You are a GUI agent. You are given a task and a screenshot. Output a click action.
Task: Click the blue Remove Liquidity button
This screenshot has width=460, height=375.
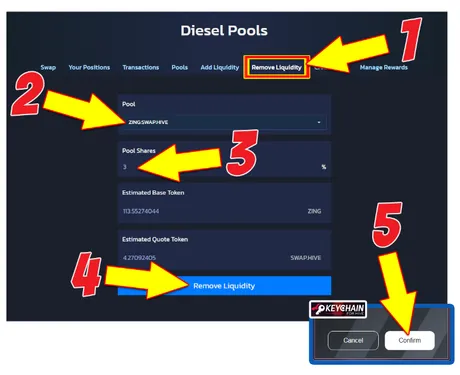(224, 286)
